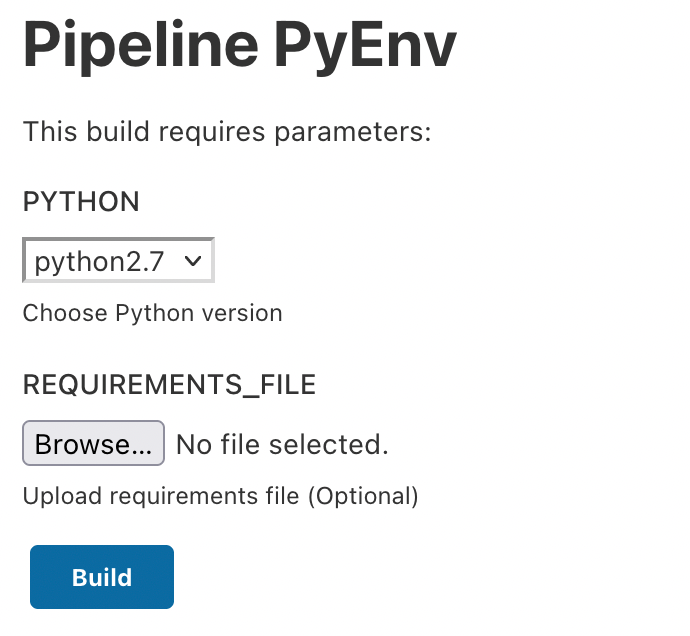Click the word "version" under the dropdown
The width and height of the screenshot is (690, 636).
242,313
